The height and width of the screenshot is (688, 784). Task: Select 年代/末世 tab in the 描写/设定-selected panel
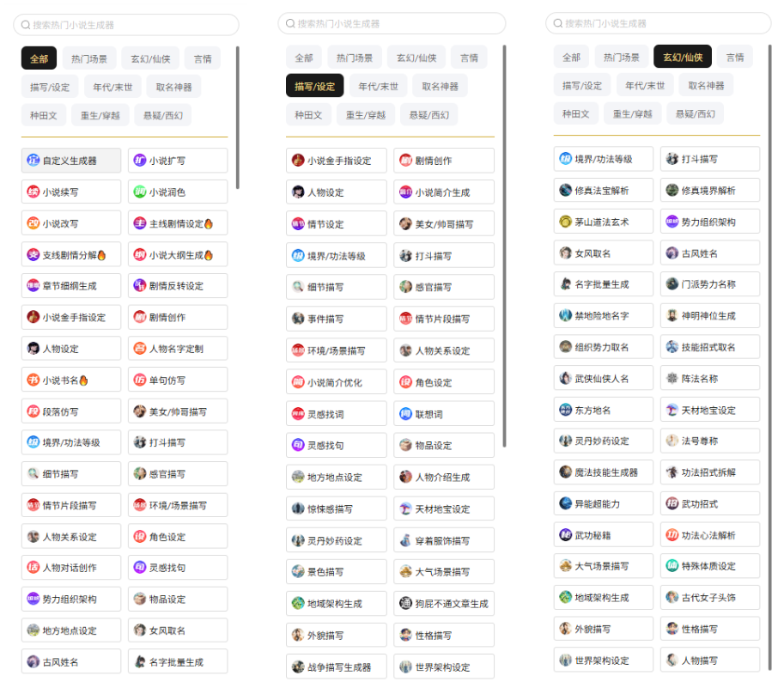pyautogui.click(x=378, y=86)
